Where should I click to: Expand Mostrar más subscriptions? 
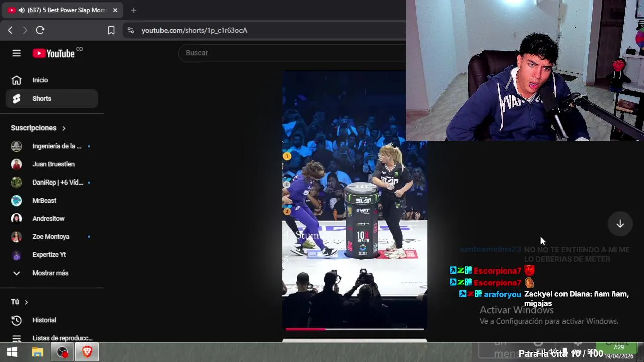click(x=51, y=273)
